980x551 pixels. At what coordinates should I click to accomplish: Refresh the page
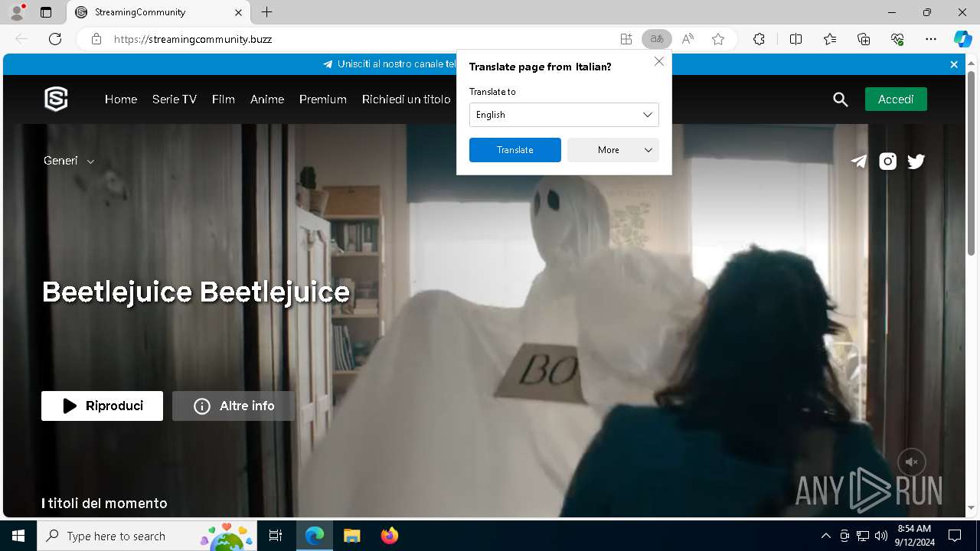coord(55,39)
